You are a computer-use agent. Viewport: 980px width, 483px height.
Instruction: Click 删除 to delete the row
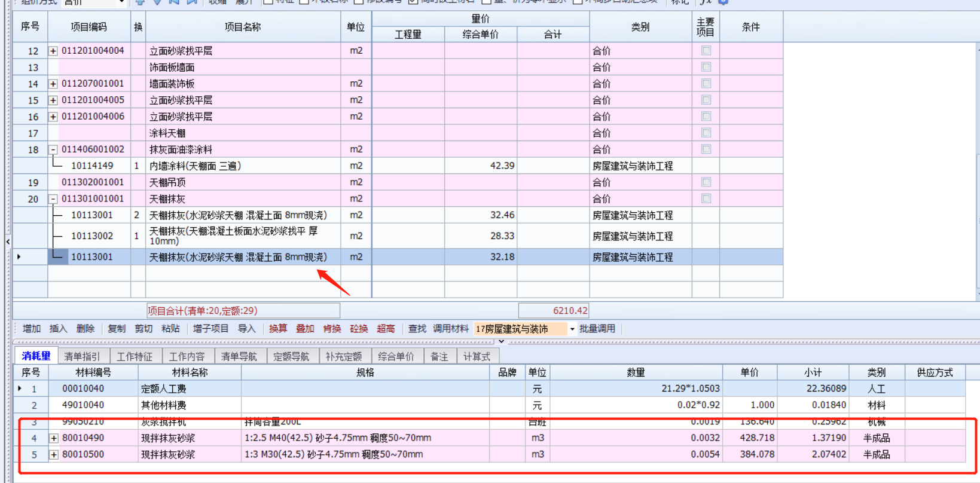86,329
